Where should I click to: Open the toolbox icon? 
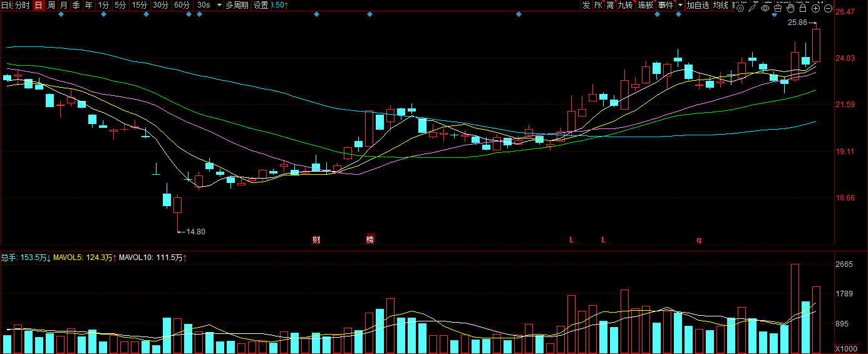[778, 8]
